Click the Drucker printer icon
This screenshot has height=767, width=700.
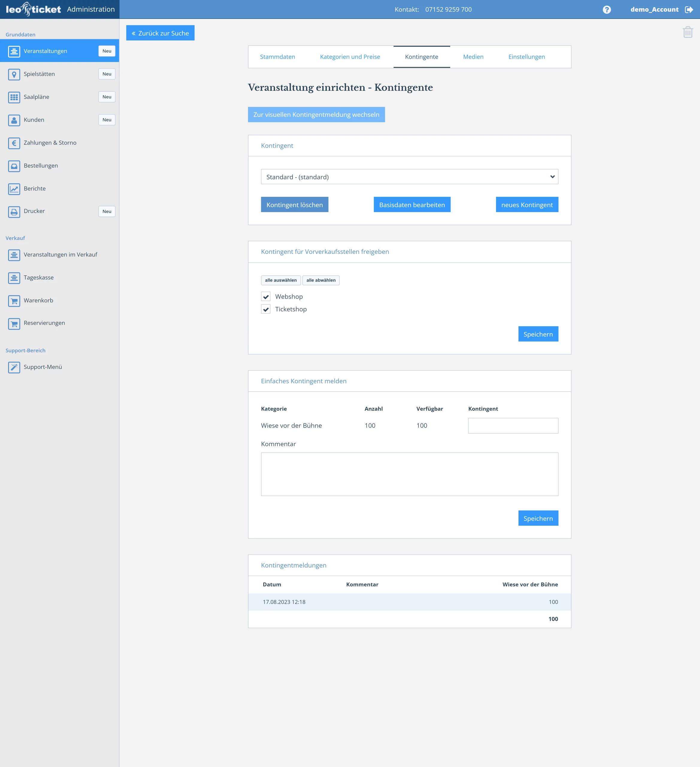coord(14,212)
